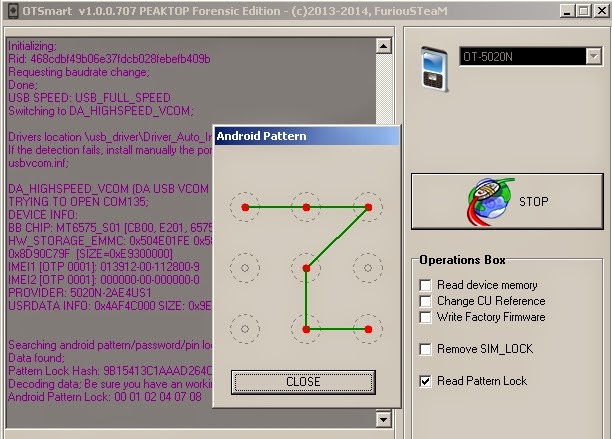Maximize the OTSmart window
612x439 pixels.
[584, 11]
